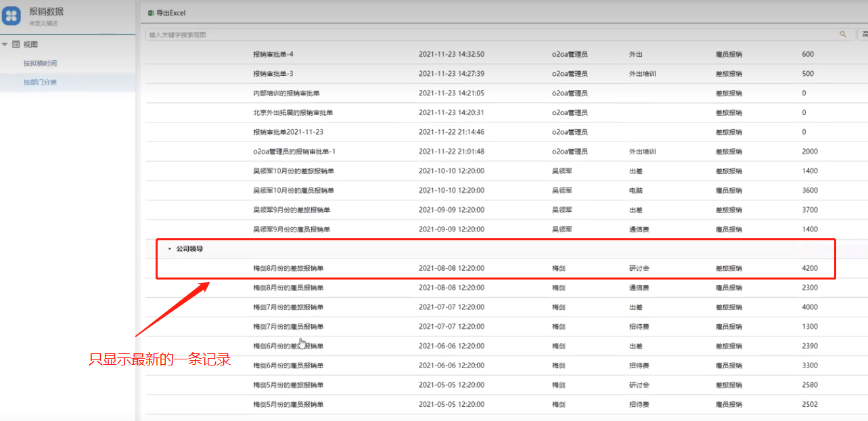Open 吴领军10月份的雇员报销单

click(x=294, y=191)
